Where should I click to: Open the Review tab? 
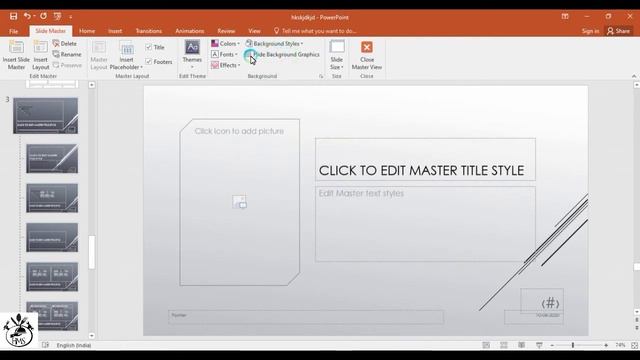coord(226,31)
